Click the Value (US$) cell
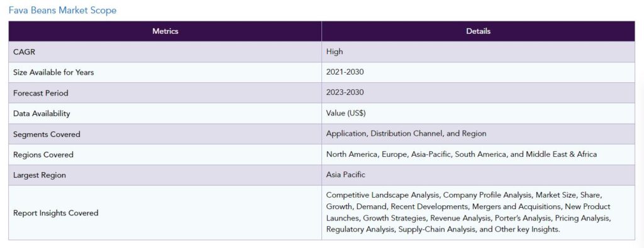This screenshot has height=248, width=644. click(478, 113)
